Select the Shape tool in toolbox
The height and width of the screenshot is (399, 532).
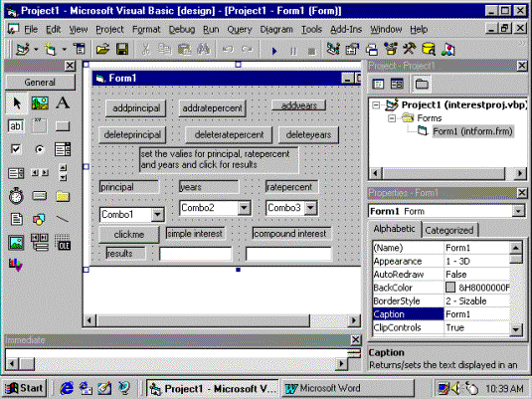click(x=39, y=219)
